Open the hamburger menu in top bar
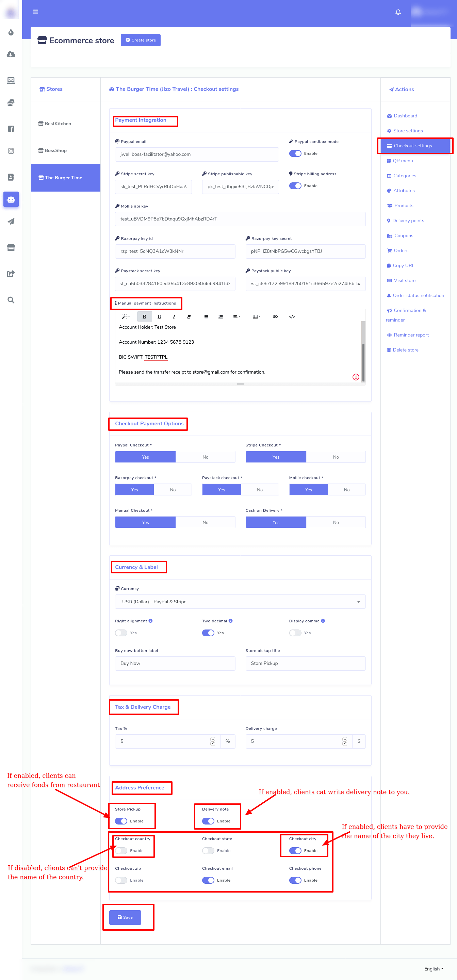457x980 pixels. click(x=35, y=12)
